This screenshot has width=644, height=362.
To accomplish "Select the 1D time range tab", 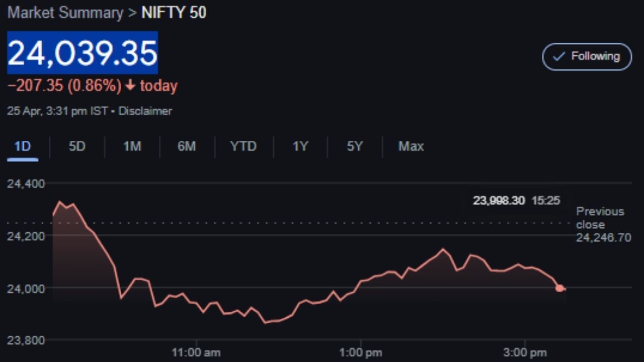I will 23,147.
